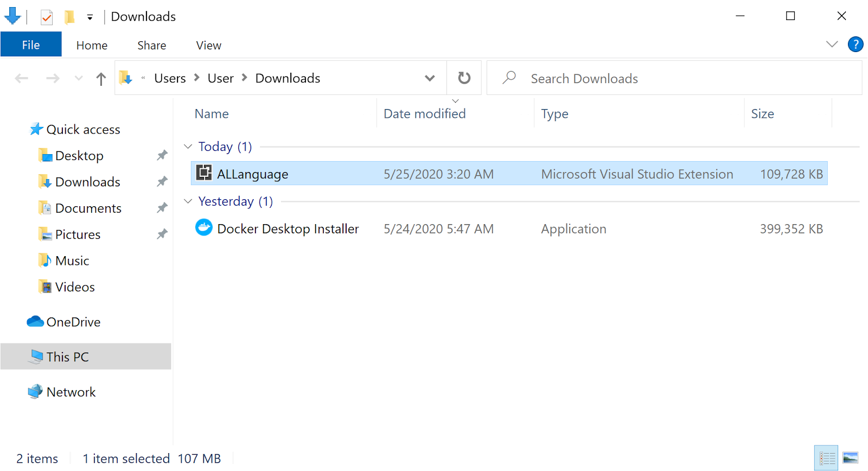
Task: Collapse the Today group
Action: pyautogui.click(x=188, y=147)
